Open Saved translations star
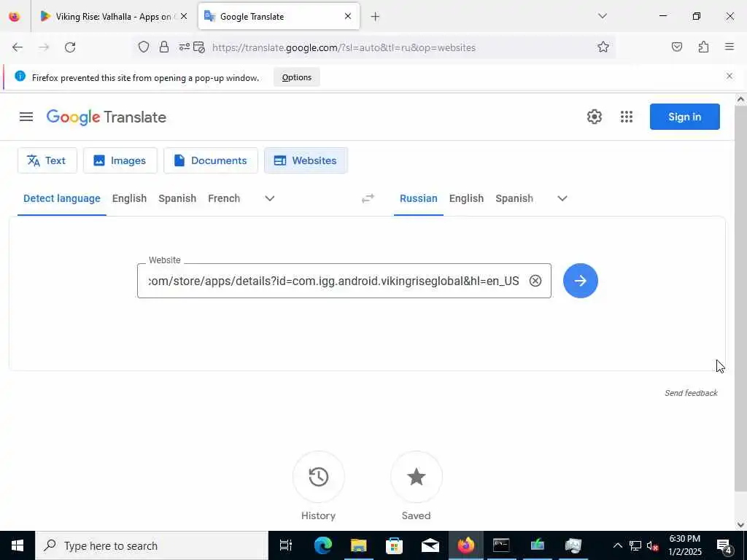 pyautogui.click(x=417, y=477)
